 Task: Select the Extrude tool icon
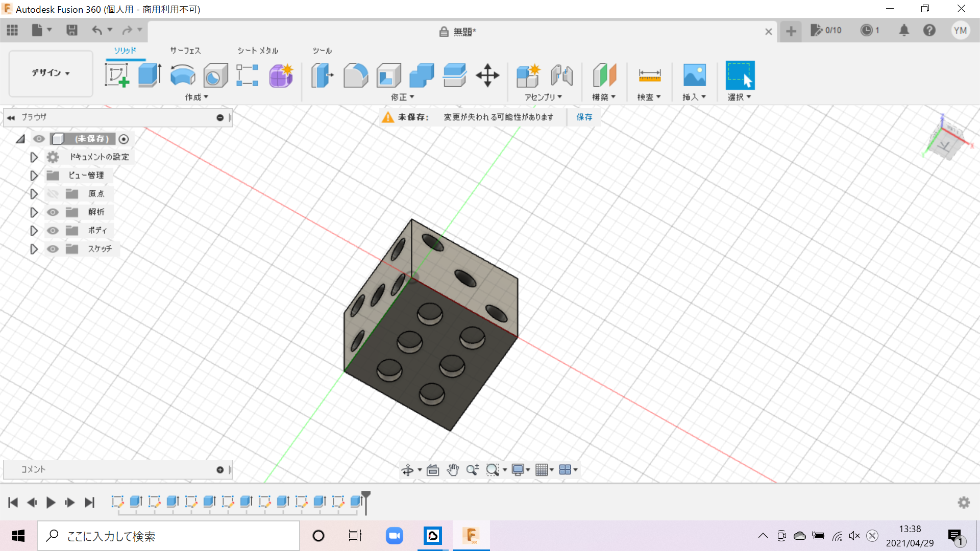coord(150,75)
